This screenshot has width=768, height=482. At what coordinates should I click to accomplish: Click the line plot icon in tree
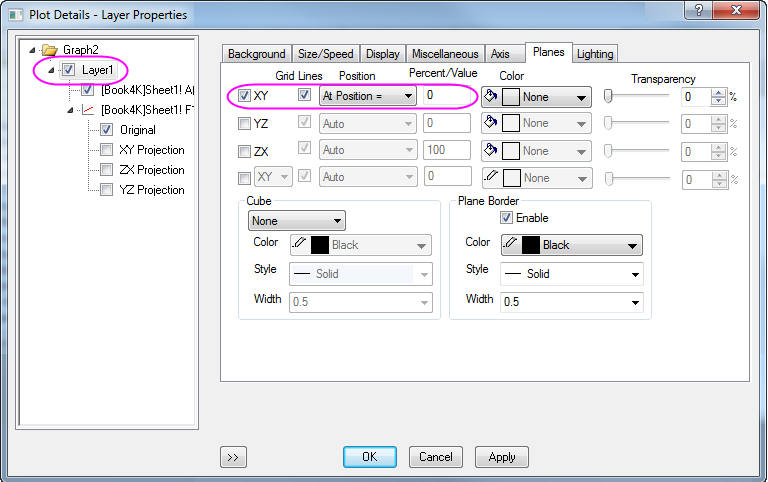pos(87,110)
